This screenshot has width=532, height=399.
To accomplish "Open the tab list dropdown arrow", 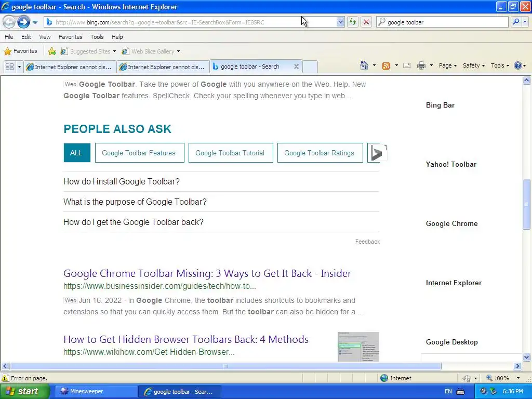I will [x=19, y=67].
